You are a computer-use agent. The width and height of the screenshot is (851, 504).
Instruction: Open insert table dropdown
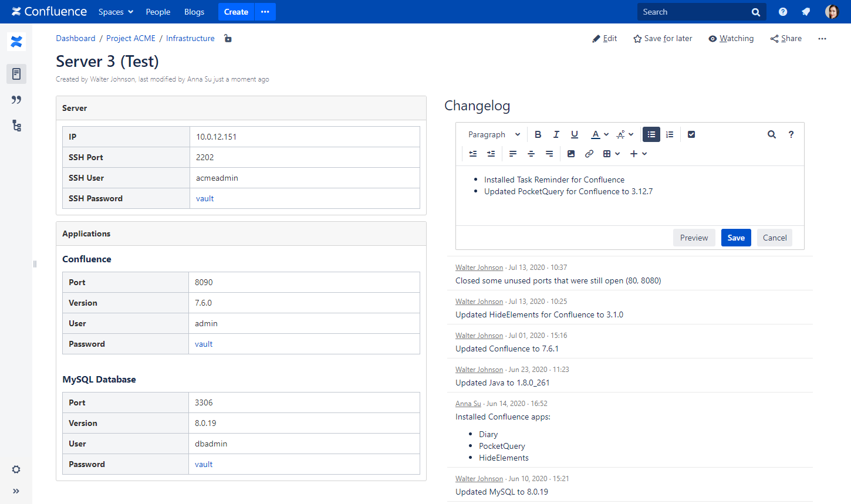(612, 154)
